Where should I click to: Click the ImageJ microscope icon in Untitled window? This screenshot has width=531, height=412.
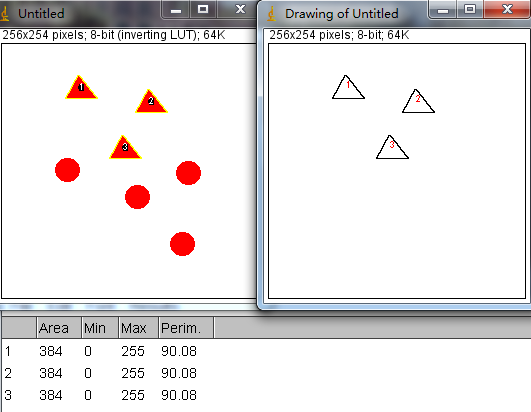(4, 14)
